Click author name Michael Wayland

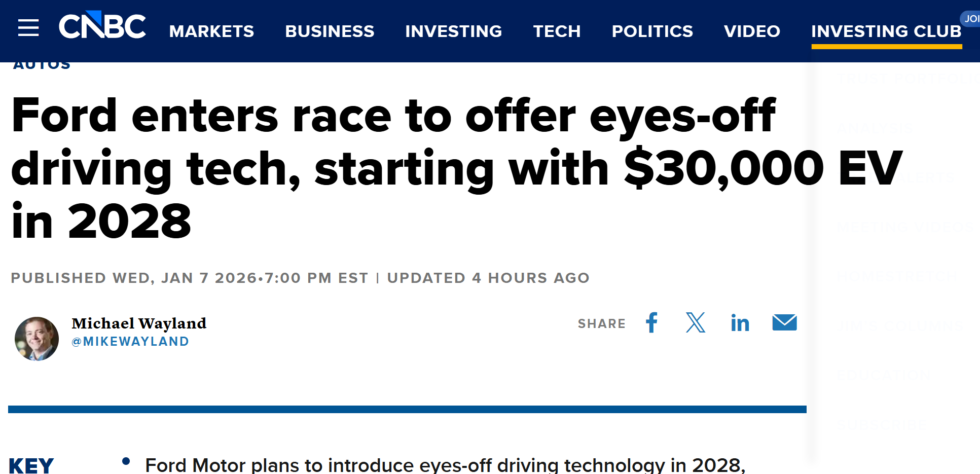click(138, 323)
